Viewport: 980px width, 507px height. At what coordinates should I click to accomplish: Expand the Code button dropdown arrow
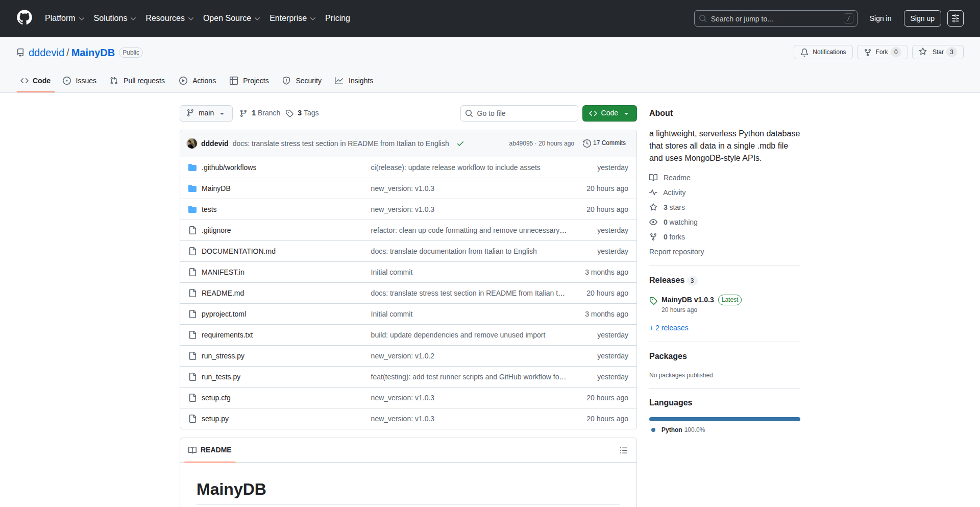(627, 113)
